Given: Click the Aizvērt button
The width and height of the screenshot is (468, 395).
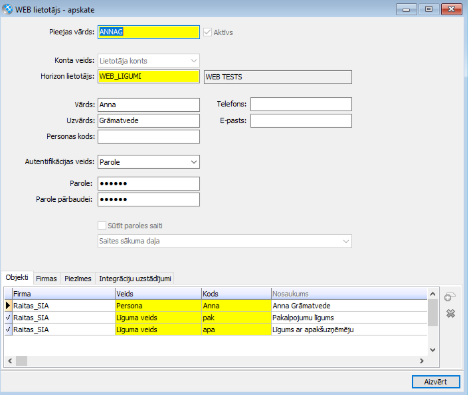Looking at the screenshot, I should coord(436,382).
